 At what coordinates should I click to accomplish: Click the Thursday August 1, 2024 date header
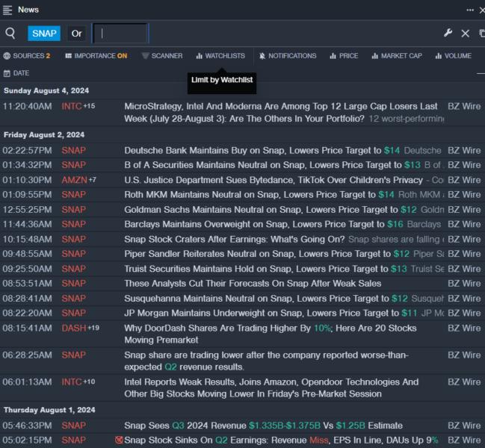(49, 410)
